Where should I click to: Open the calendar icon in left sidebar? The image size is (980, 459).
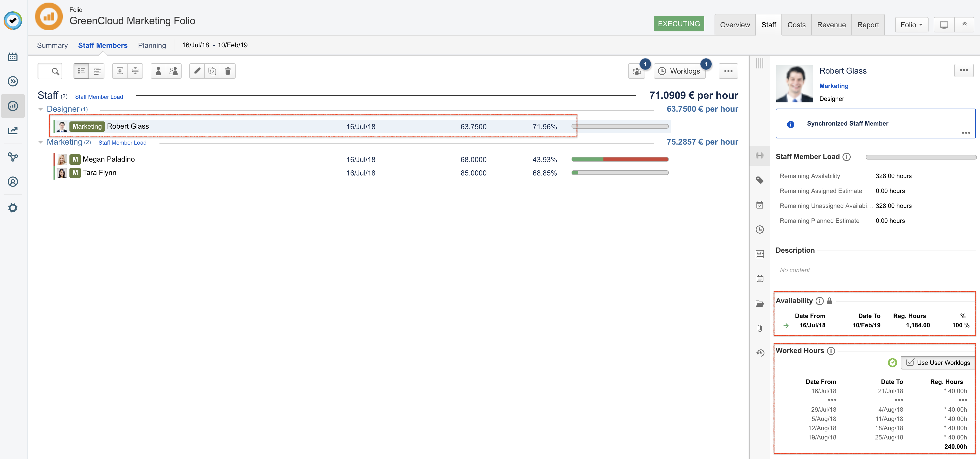[x=13, y=57]
